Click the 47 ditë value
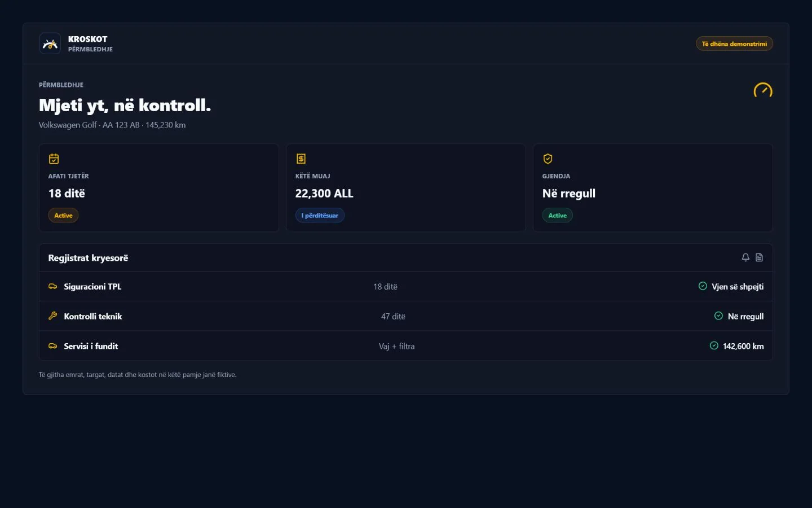Image resolution: width=812 pixels, height=508 pixels. pos(393,317)
